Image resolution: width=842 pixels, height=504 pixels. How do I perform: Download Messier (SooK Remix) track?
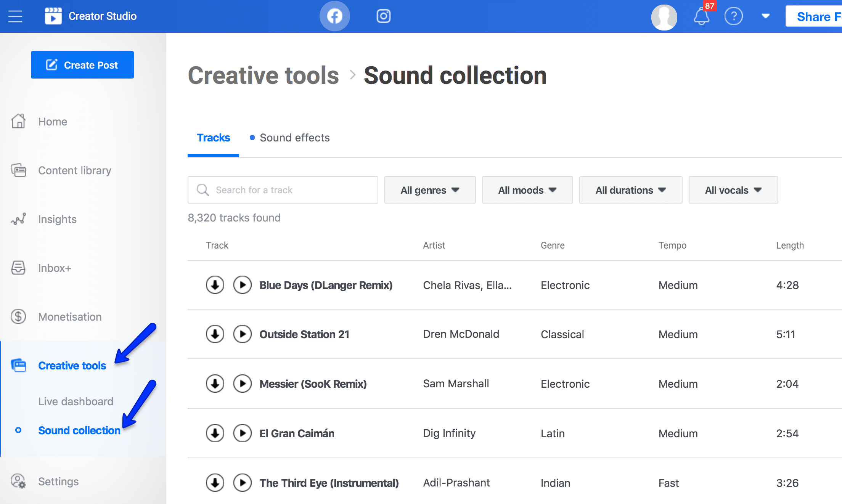click(x=215, y=384)
